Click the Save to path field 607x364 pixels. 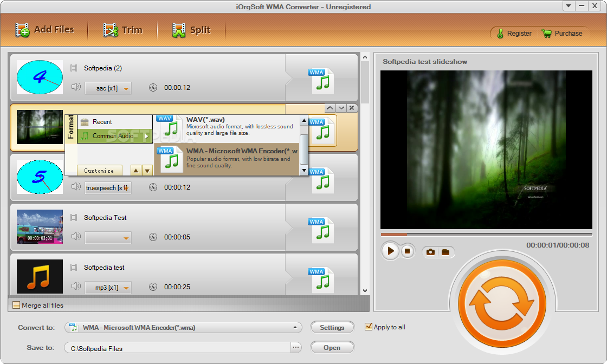177,348
